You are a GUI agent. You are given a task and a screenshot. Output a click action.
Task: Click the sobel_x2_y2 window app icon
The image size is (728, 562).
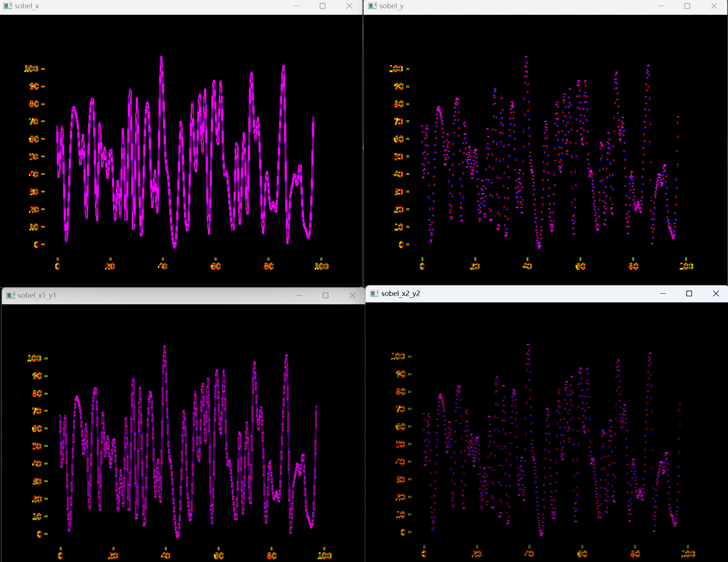374,293
